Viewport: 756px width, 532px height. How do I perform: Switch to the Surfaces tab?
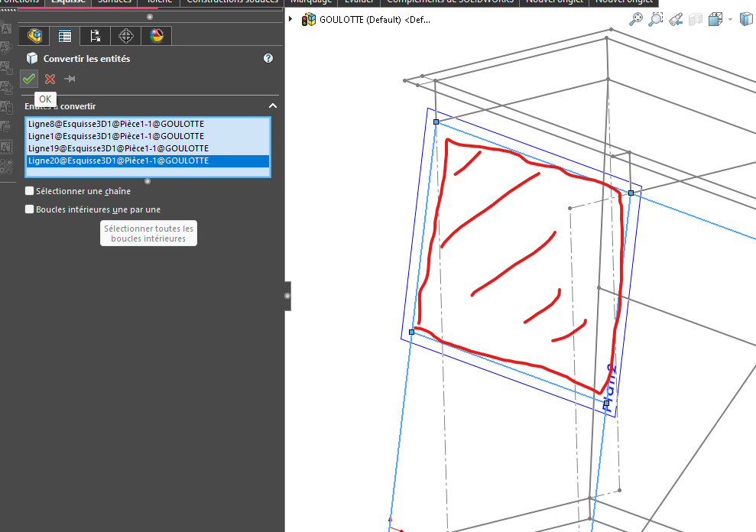pos(115,2)
